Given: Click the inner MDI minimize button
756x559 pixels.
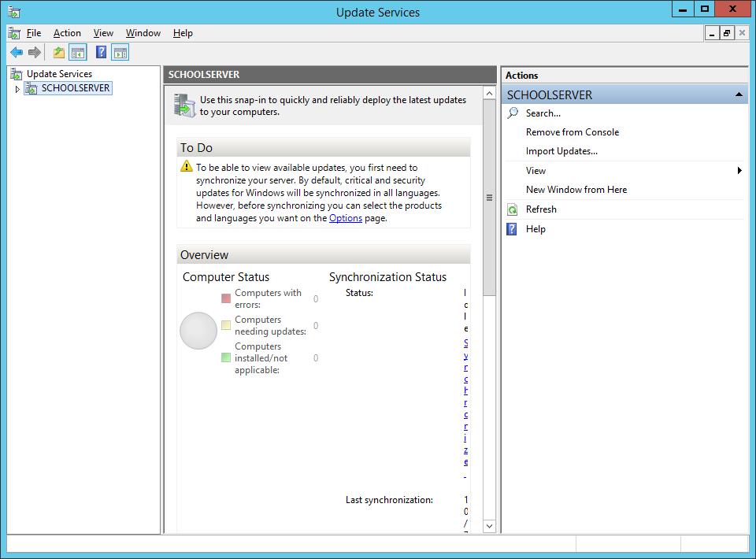Looking at the screenshot, I should click(x=712, y=33).
